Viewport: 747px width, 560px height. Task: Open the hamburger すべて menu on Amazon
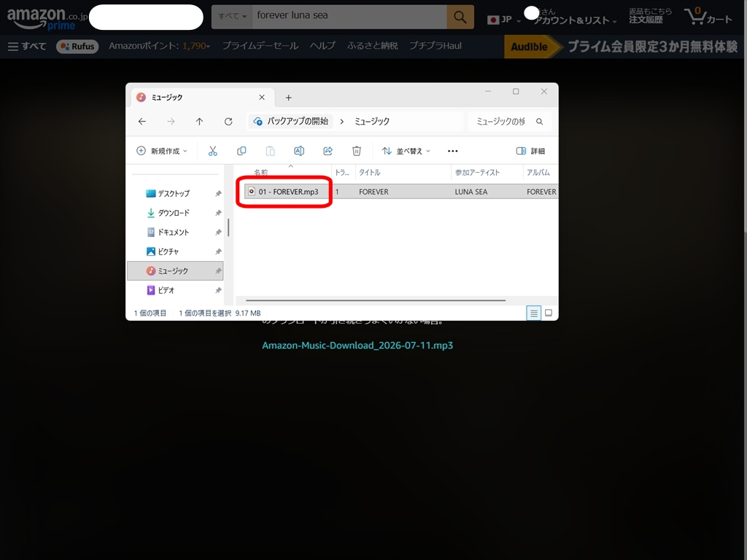pos(27,46)
